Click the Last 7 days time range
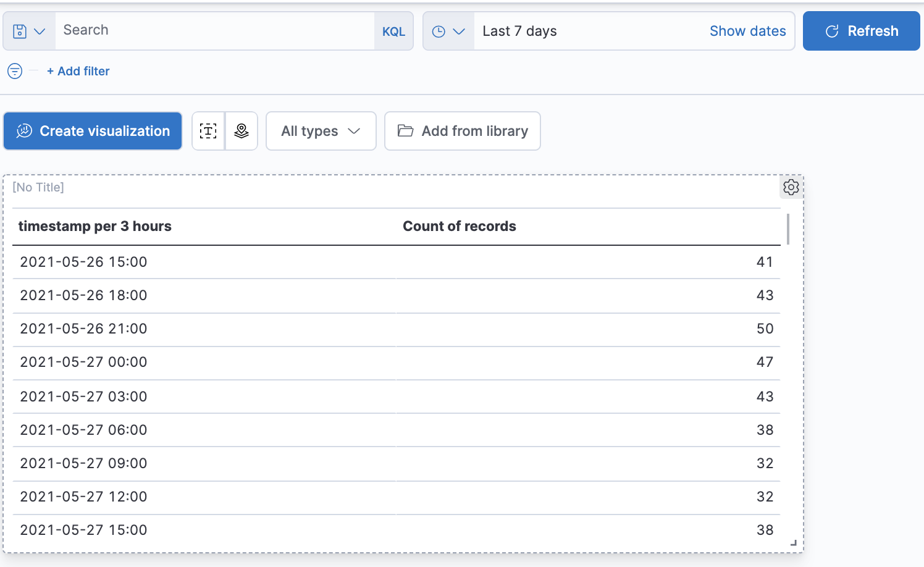This screenshot has width=924, height=567. [x=519, y=31]
